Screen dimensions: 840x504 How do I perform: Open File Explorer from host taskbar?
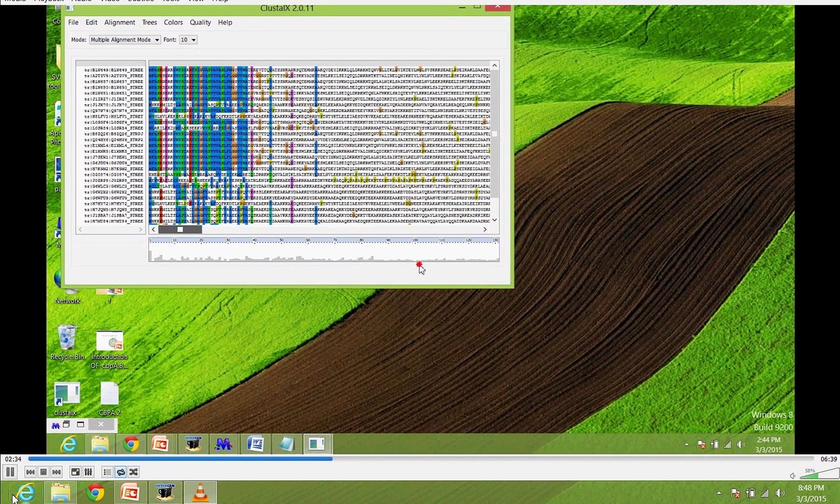point(61,493)
